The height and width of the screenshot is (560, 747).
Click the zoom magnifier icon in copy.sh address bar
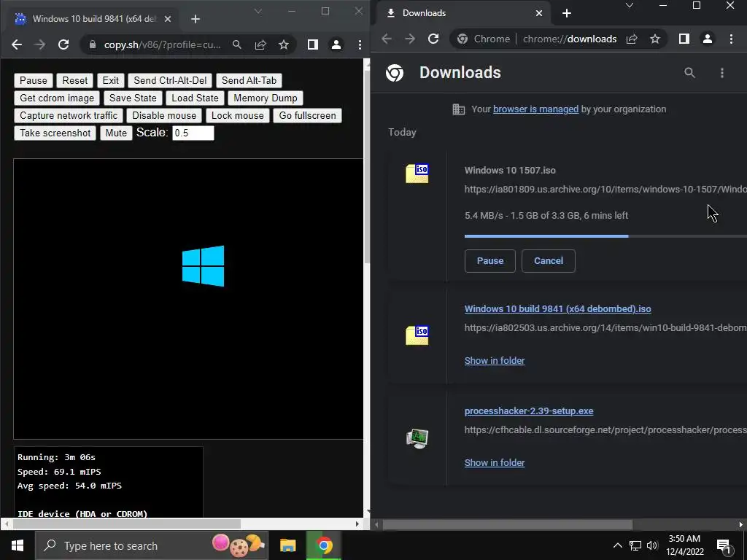[x=237, y=44]
